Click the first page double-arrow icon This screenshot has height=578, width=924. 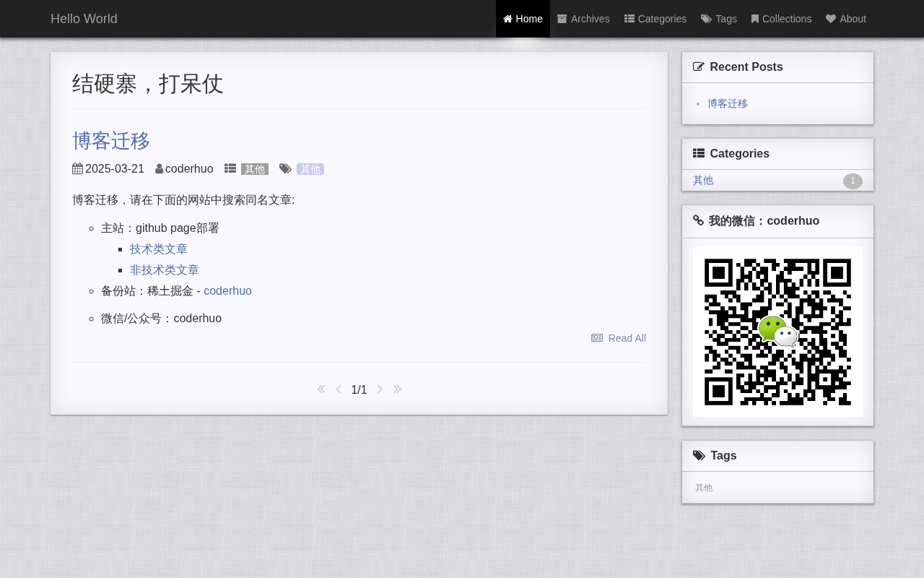click(321, 389)
